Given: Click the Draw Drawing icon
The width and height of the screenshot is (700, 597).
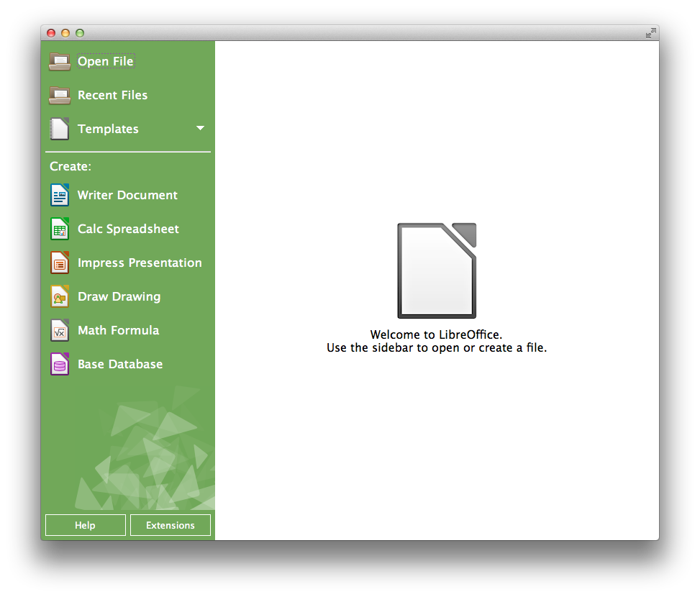Looking at the screenshot, I should (60, 297).
